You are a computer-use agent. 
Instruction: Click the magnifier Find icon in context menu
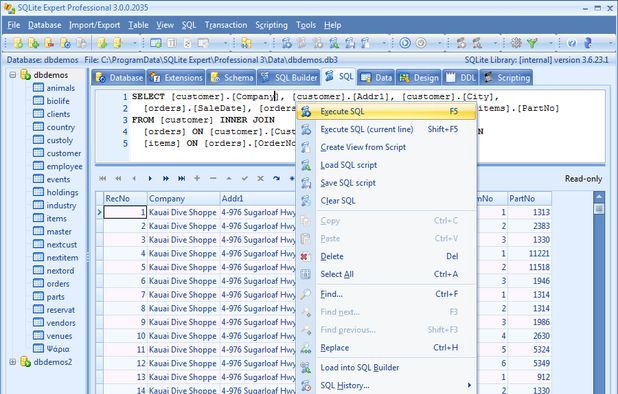(305, 294)
